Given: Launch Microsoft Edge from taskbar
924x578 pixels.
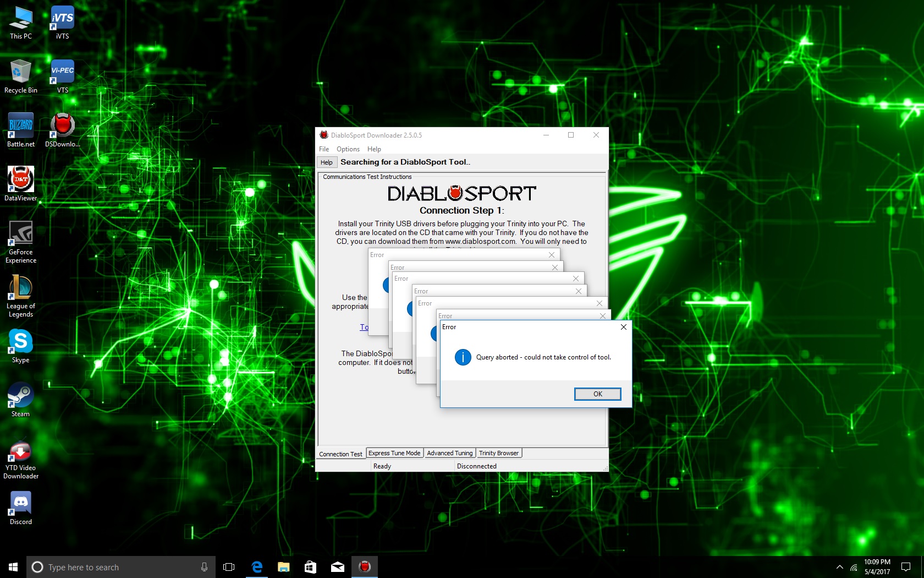Looking at the screenshot, I should point(256,567).
